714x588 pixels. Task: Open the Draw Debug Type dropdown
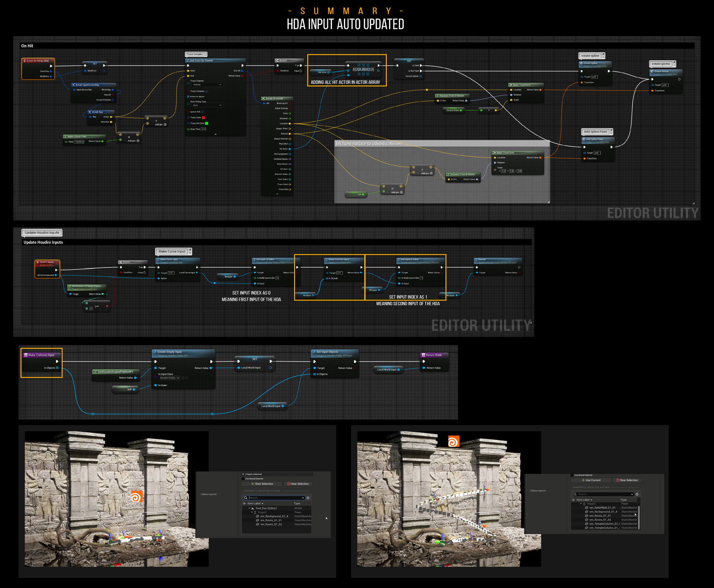point(207,105)
